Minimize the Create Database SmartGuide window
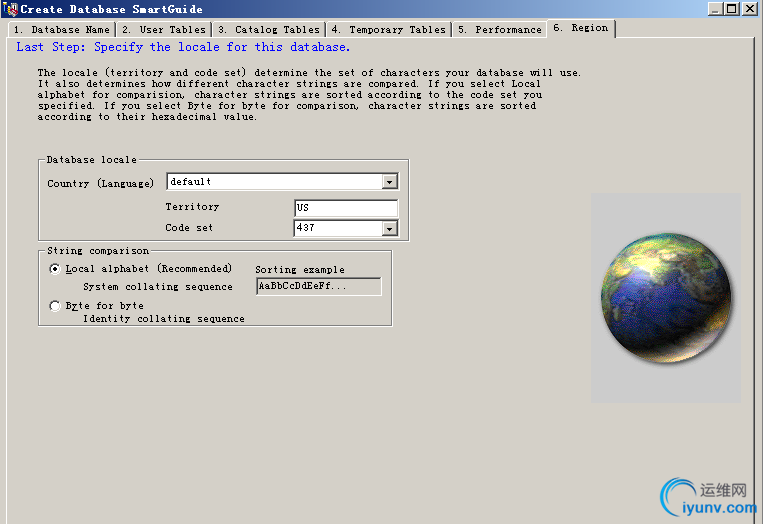Screen dimensions: 763x524 715,9
